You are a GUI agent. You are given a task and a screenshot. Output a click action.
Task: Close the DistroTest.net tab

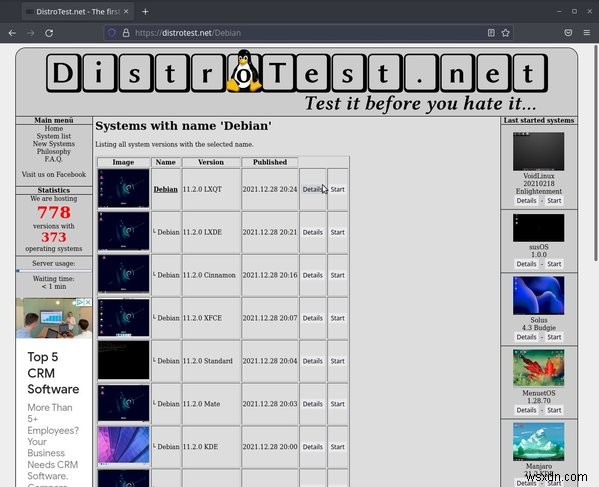[126, 11]
